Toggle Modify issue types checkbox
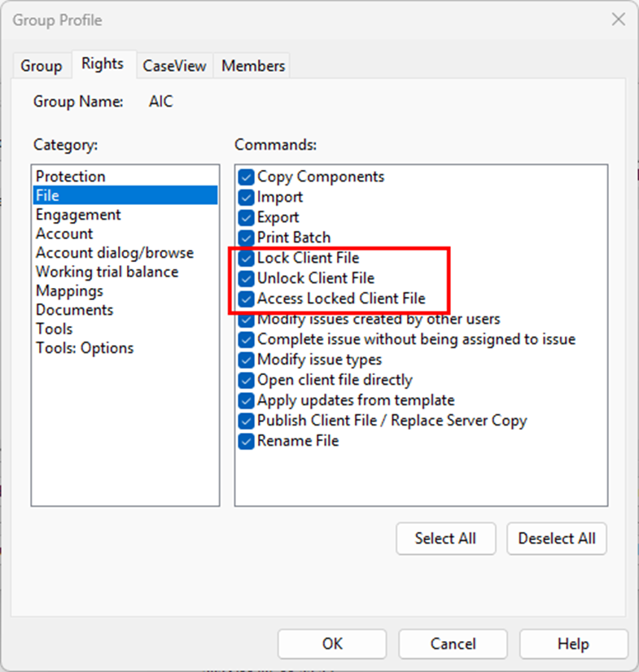639x672 pixels. [247, 360]
